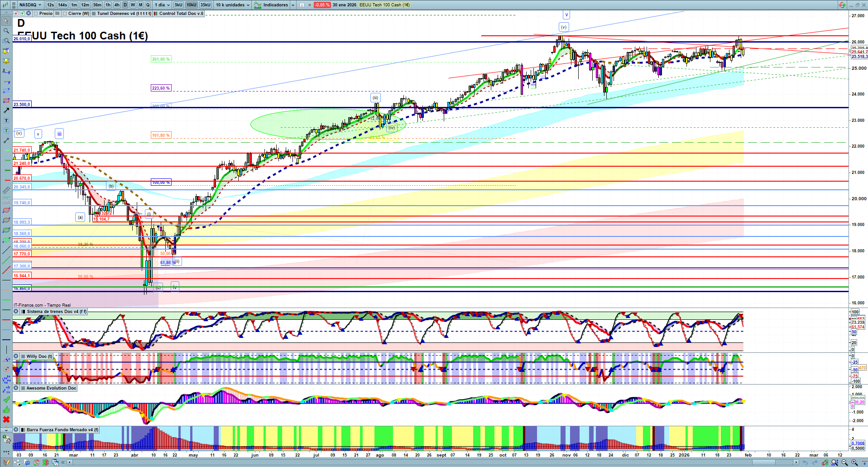Open the Indicadores chart icon
Image resolution: width=868 pixels, height=467 pixels.
pyautogui.click(x=258, y=5)
